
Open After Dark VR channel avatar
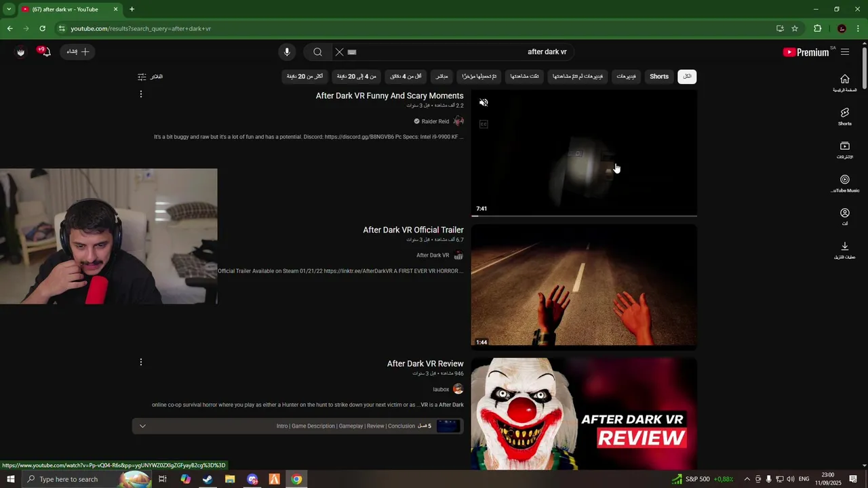(458, 256)
